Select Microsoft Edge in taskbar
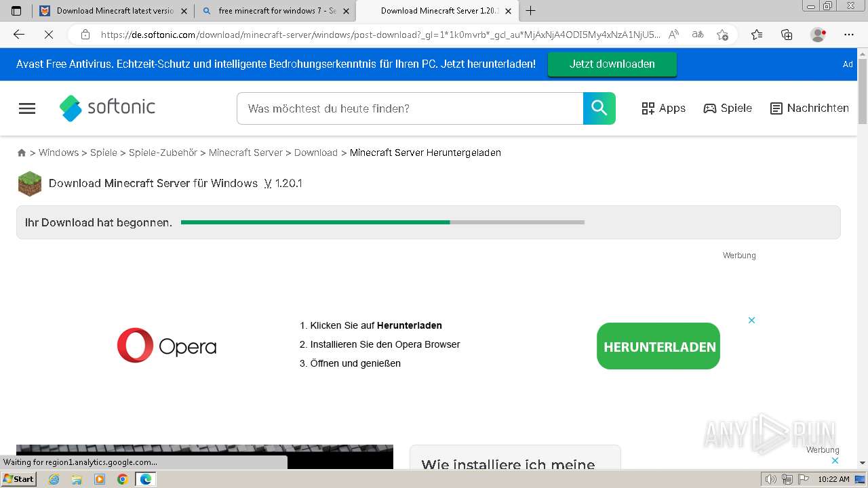The width and height of the screenshot is (868, 488). [145, 479]
